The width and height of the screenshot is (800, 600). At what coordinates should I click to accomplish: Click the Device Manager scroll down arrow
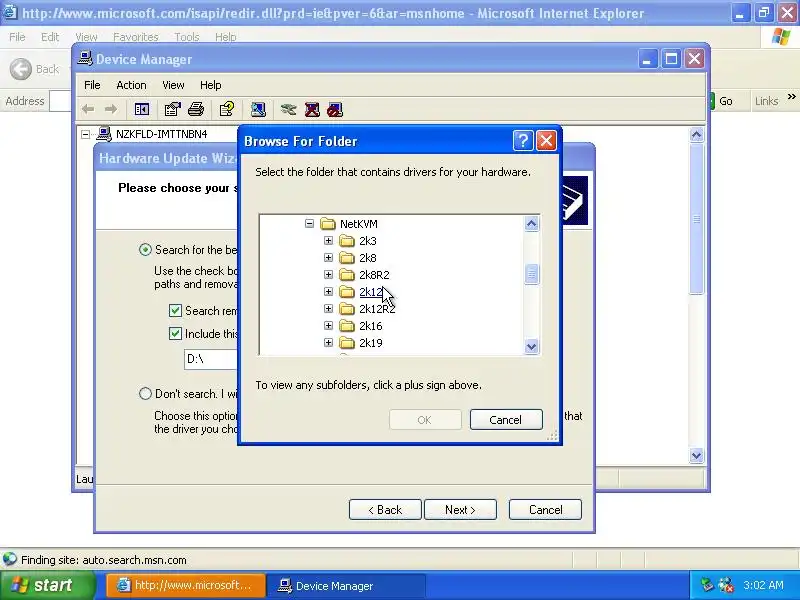[x=696, y=455]
